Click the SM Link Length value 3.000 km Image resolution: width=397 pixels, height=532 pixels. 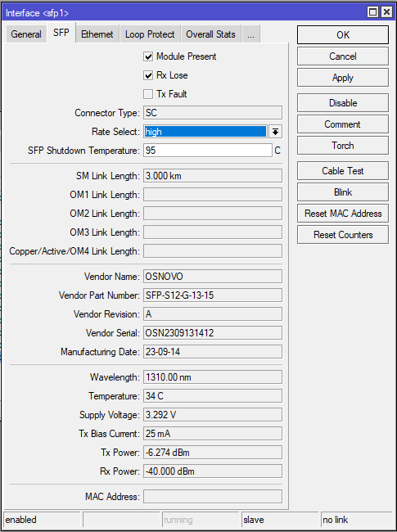click(213, 176)
